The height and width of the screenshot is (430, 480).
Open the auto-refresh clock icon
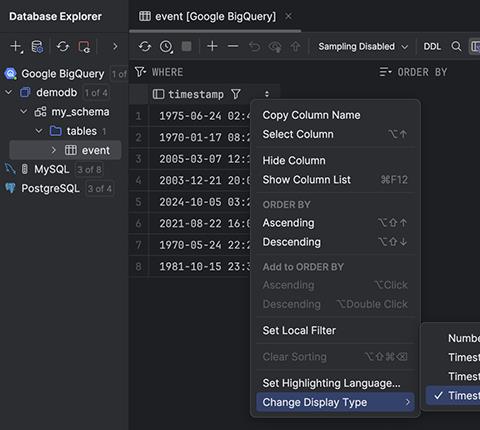(166, 47)
